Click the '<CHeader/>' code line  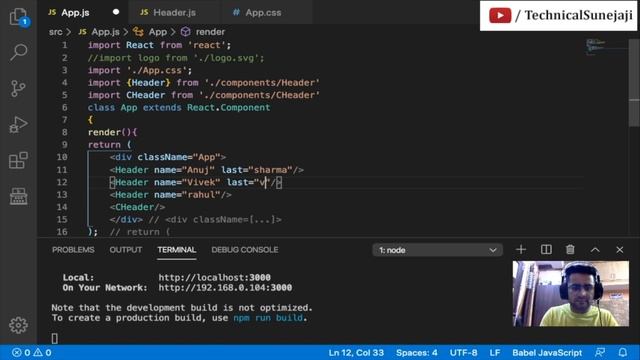tap(137, 207)
